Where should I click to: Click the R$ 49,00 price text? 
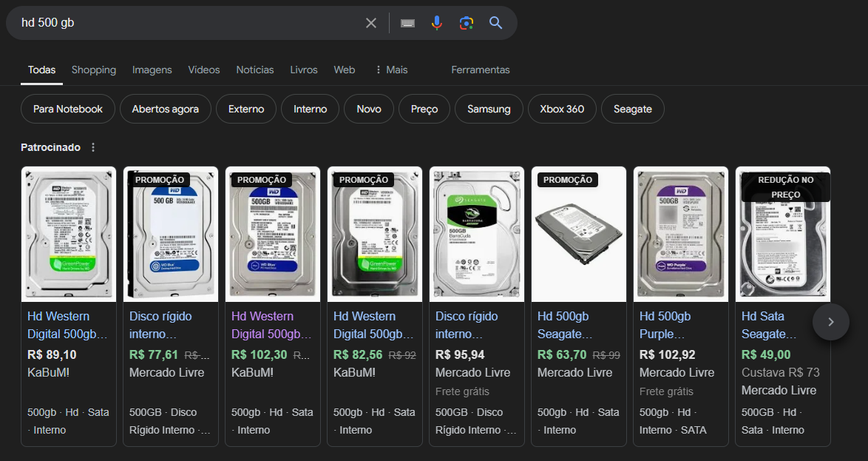click(x=766, y=354)
